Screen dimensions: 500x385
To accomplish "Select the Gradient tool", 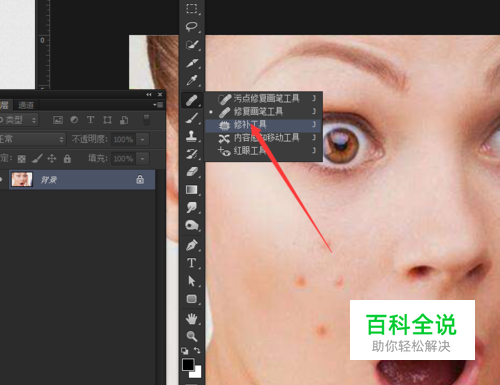I will [x=192, y=190].
